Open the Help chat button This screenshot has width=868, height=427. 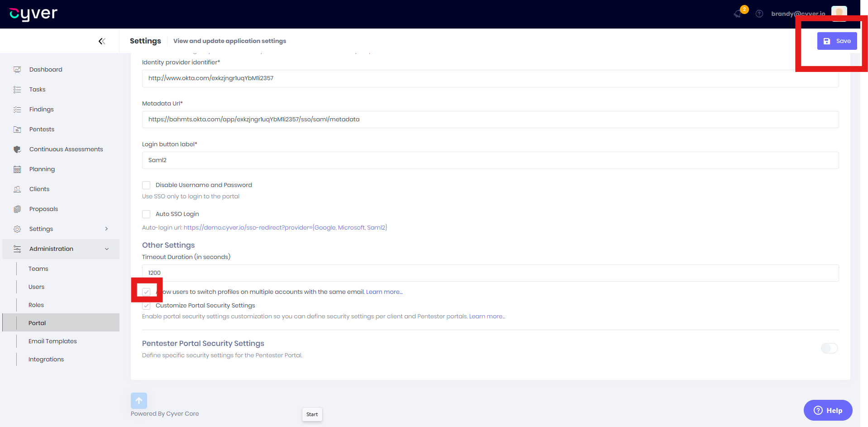(828, 410)
